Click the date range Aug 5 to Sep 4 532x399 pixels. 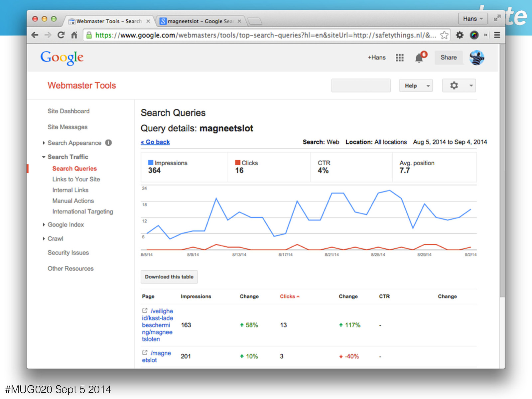point(450,142)
